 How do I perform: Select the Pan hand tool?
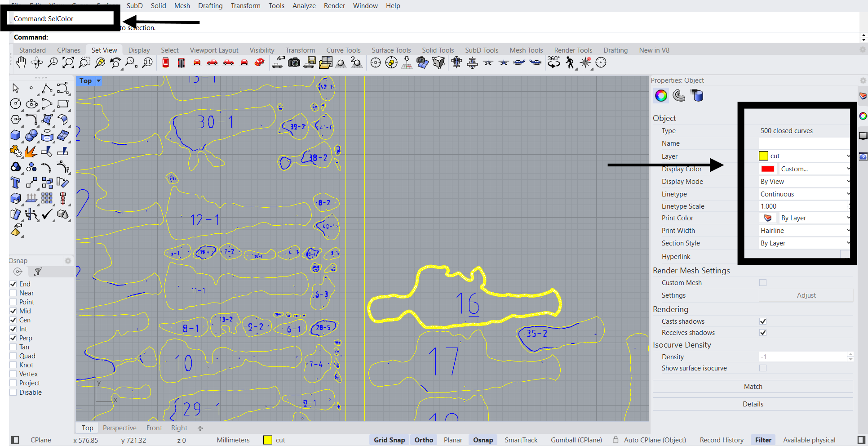point(21,63)
